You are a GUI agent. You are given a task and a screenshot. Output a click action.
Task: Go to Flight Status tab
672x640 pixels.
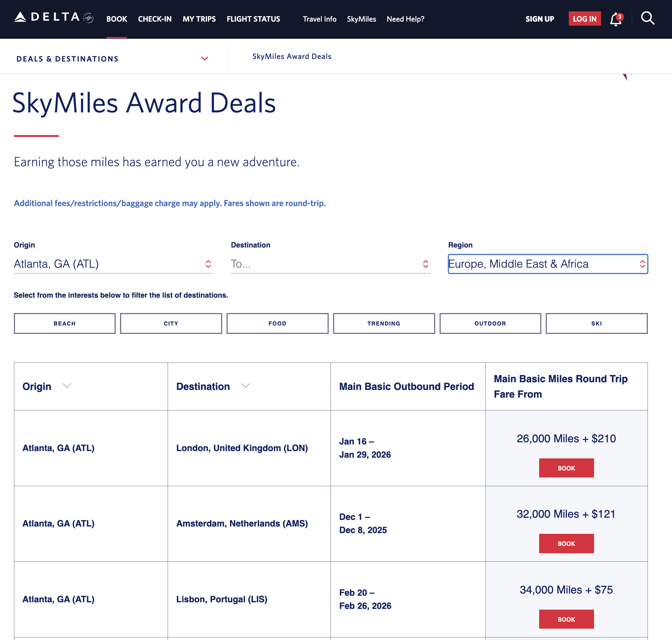(x=253, y=19)
